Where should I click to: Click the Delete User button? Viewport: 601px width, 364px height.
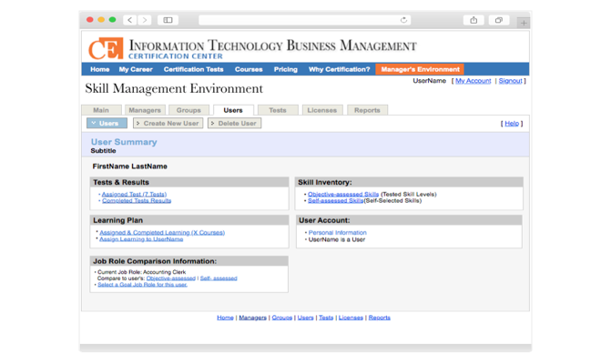(234, 123)
